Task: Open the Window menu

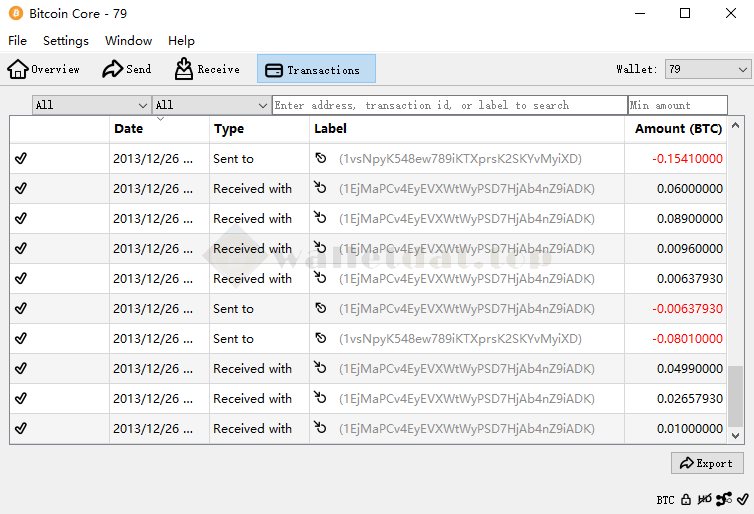Action: click(128, 41)
